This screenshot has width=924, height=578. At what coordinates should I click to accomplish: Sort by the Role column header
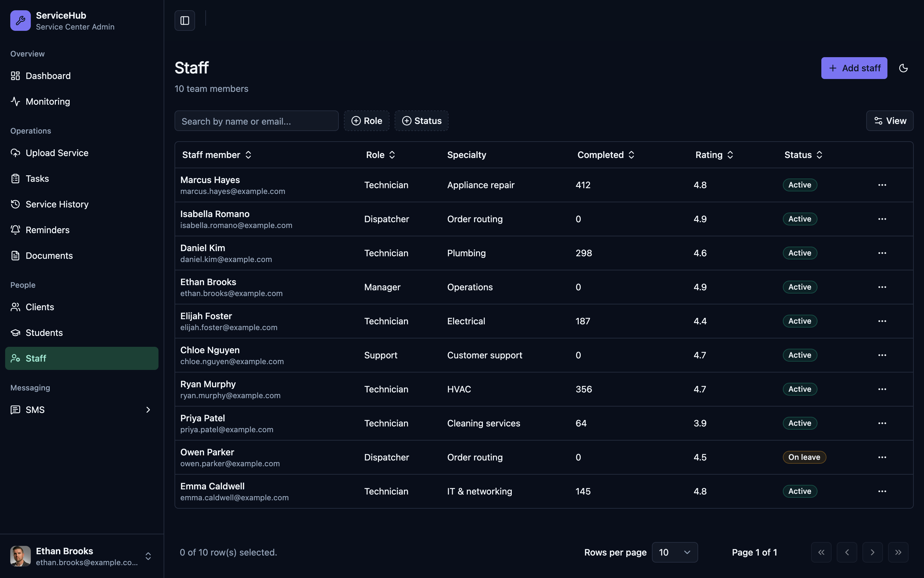tap(380, 155)
